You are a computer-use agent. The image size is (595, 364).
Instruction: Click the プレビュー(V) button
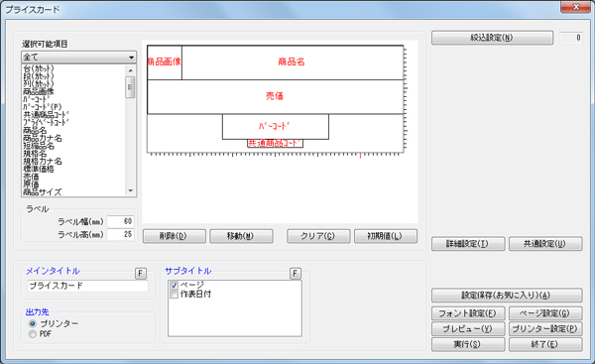tap(468, 328)
